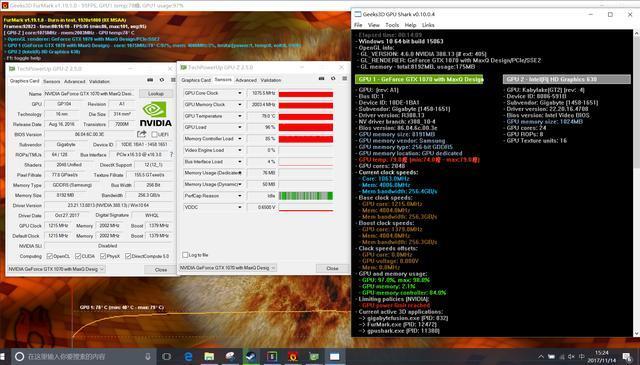Open the GPU Temperature sensor dropdown
Image resolution: width=640 pixels, height=365 pixels.
point(240,116)
